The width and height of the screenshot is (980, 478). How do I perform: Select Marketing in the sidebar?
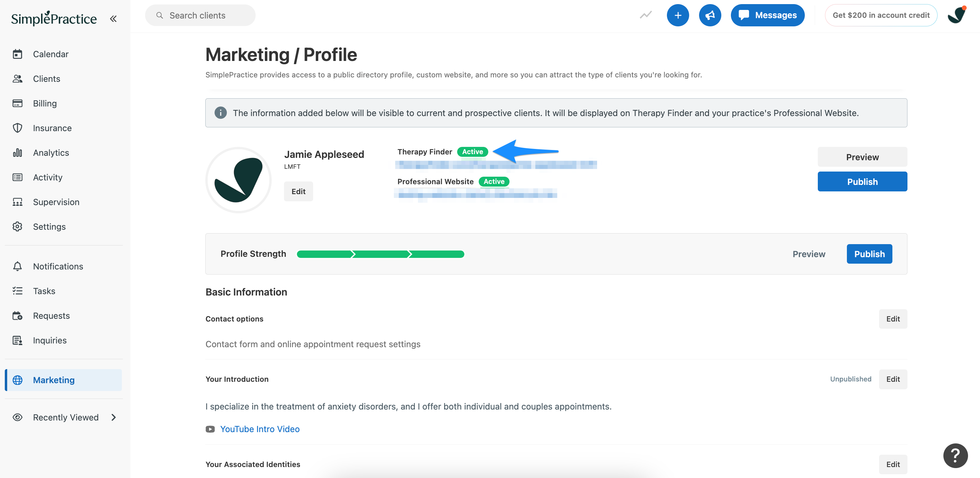point(64,380)
